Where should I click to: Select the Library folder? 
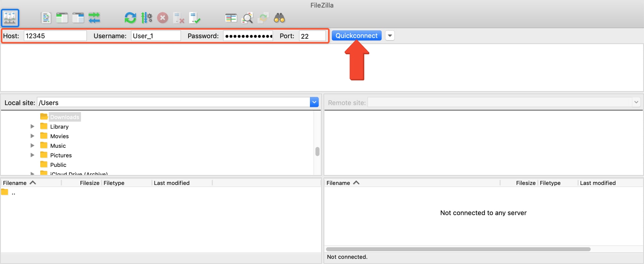click(59, 127)
